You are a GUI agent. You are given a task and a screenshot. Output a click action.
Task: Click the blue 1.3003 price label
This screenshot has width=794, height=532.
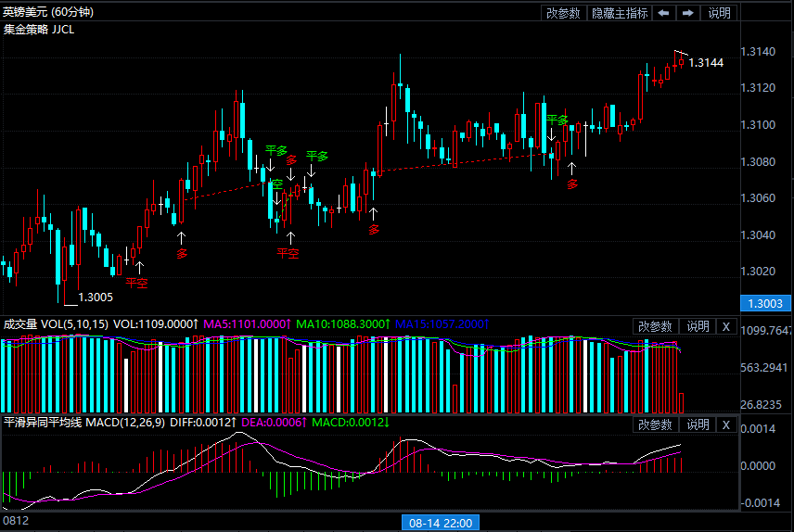764,303
